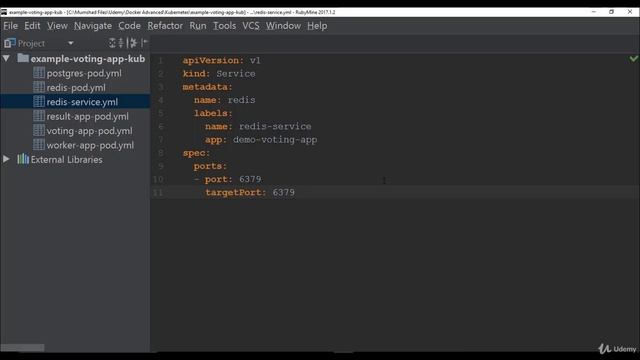Click 'demo-voting-app' value in editor
The height and width of the screenshot is (360, 640).
[x=275, y=140]
